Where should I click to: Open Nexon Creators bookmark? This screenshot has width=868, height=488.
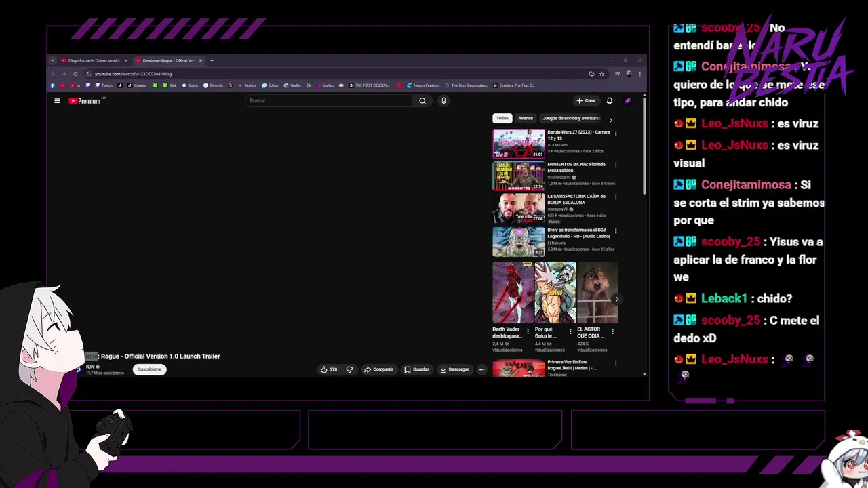422,85
